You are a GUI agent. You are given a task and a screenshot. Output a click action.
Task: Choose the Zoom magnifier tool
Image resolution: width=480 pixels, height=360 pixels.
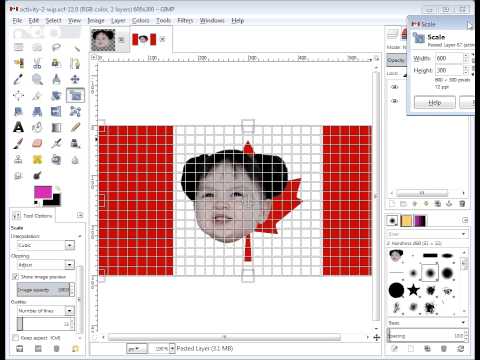[x=37, y=79]
